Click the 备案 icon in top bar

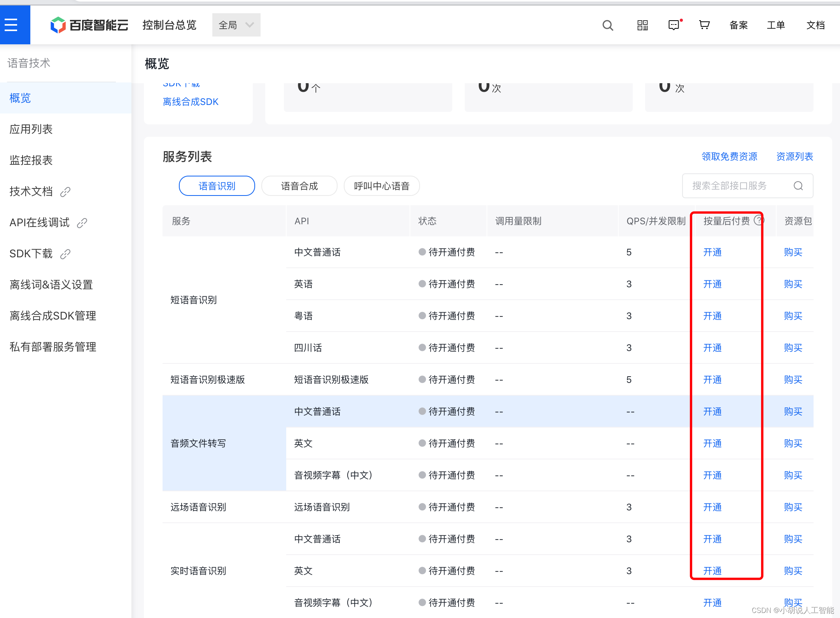tap(741, 26)
